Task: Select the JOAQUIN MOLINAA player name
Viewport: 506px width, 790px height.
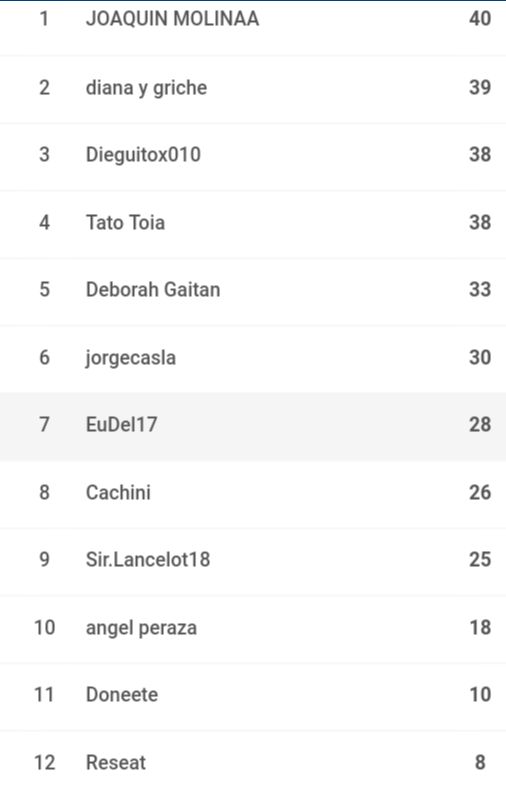Action: 172,19
